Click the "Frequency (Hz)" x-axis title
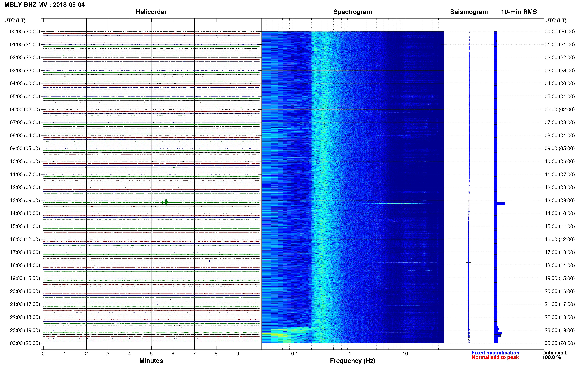The image size is (588, 368). (x=352, y=361)
